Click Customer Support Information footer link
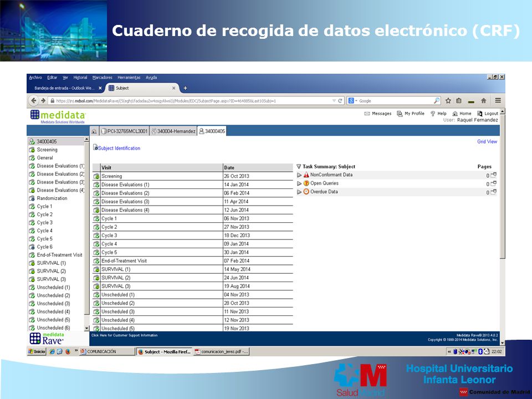The width and height of the screenshot is (532, 399). click(125, 336)
